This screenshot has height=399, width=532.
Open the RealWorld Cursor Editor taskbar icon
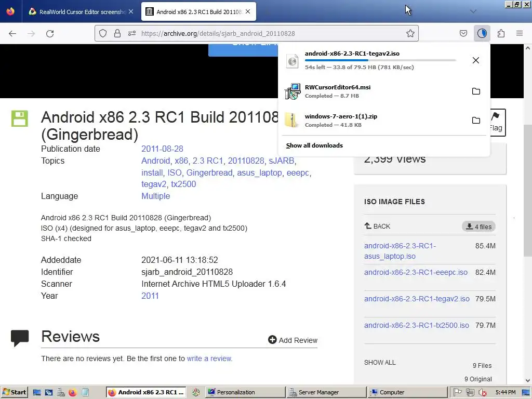[196, 392]
